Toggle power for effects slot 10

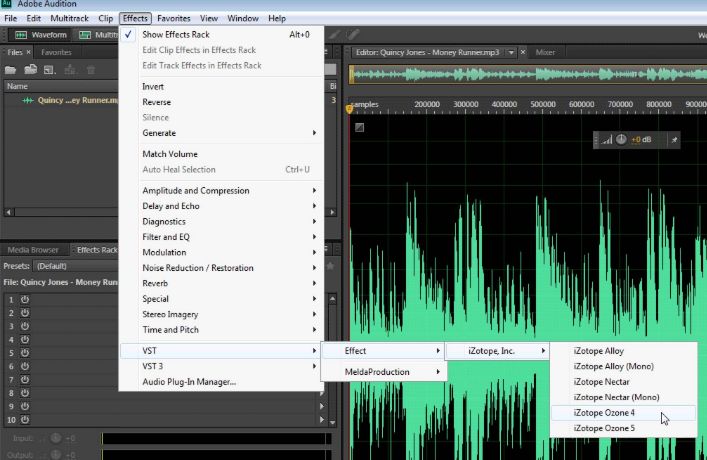pos(25,420)
